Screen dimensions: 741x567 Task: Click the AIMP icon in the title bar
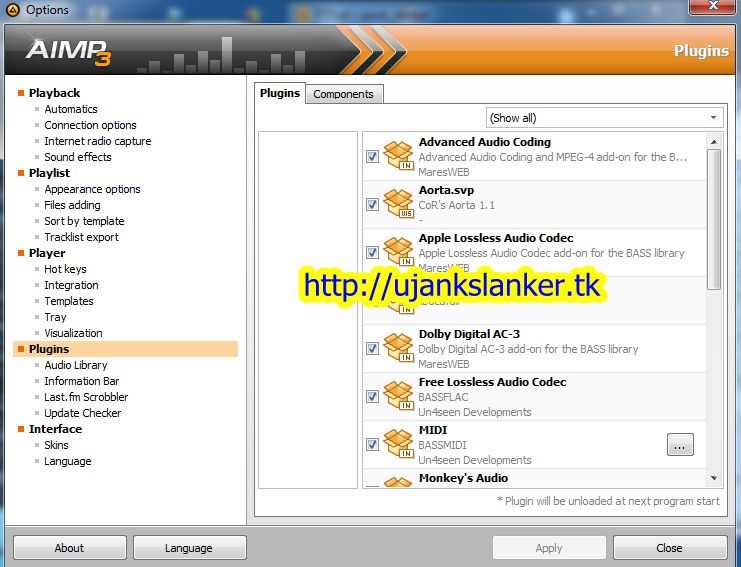click(x=12, y=9)
